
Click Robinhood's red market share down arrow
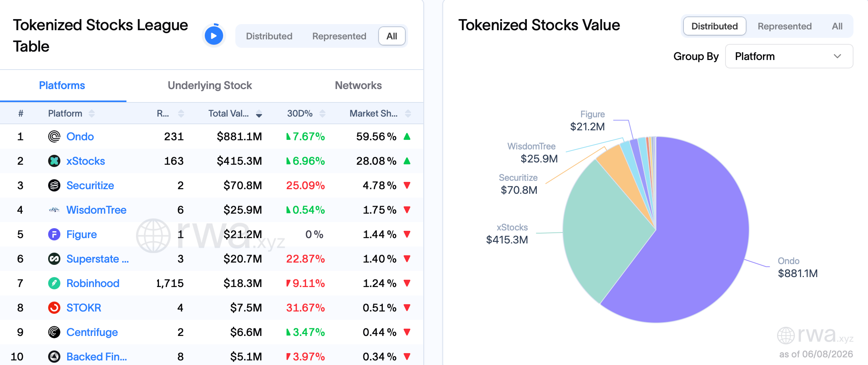(407, 283)
